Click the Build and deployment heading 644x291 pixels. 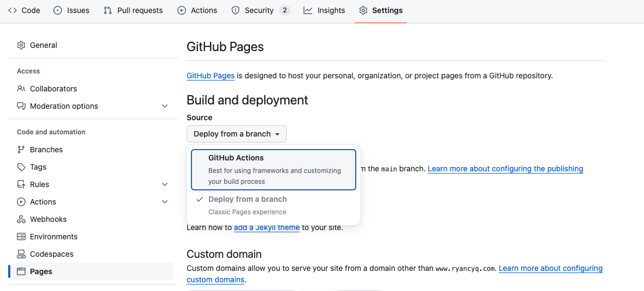pos(247,100)
